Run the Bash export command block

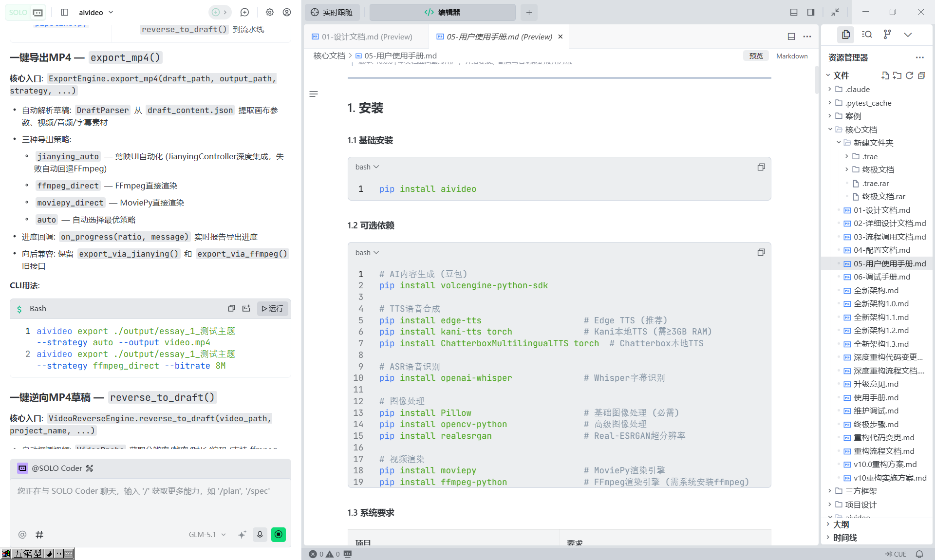(272, 308)
